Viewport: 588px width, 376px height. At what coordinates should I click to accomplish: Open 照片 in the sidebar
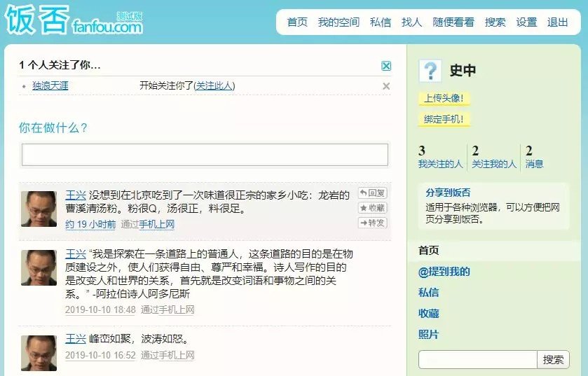tap(429, 335)
